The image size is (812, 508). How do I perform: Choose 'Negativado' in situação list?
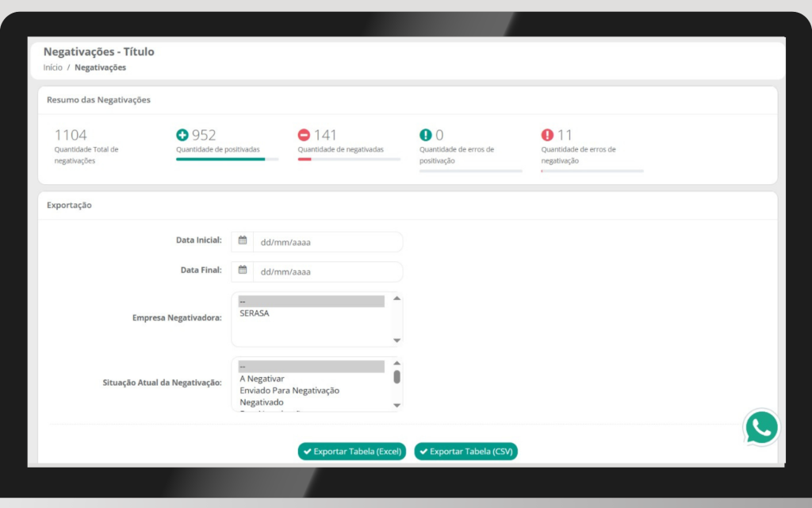[262, 402]
